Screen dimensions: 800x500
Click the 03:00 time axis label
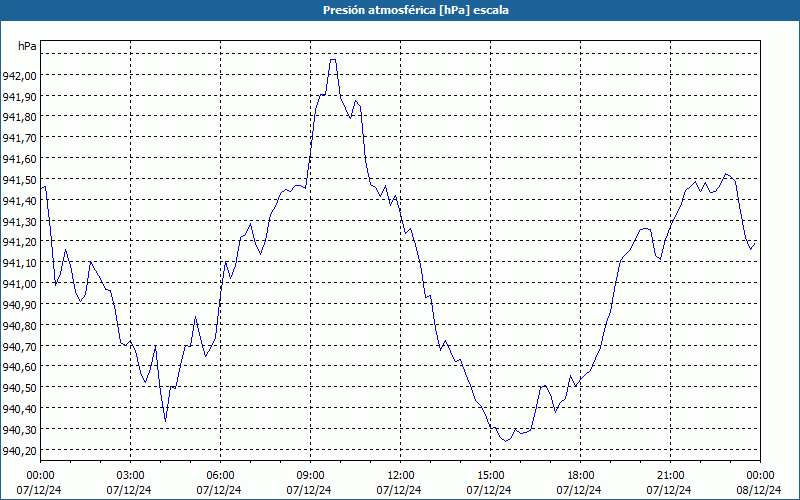[130, 476]
